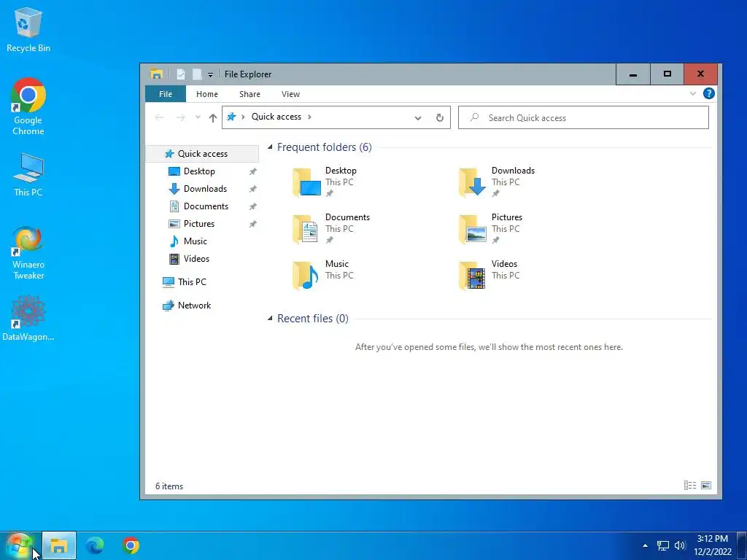This screenshot has width=747, height=560.
Task: Refresh the Quick access view
Action: click(x=440, y=117)
